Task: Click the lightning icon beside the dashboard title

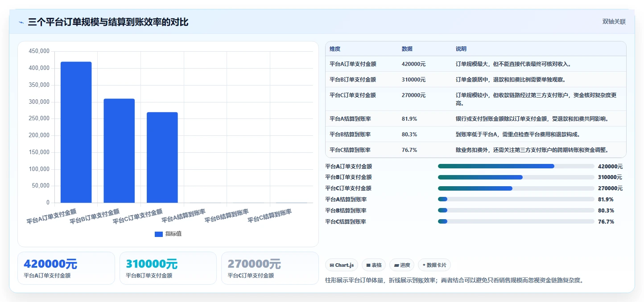Action: click(x=21, y=22)
